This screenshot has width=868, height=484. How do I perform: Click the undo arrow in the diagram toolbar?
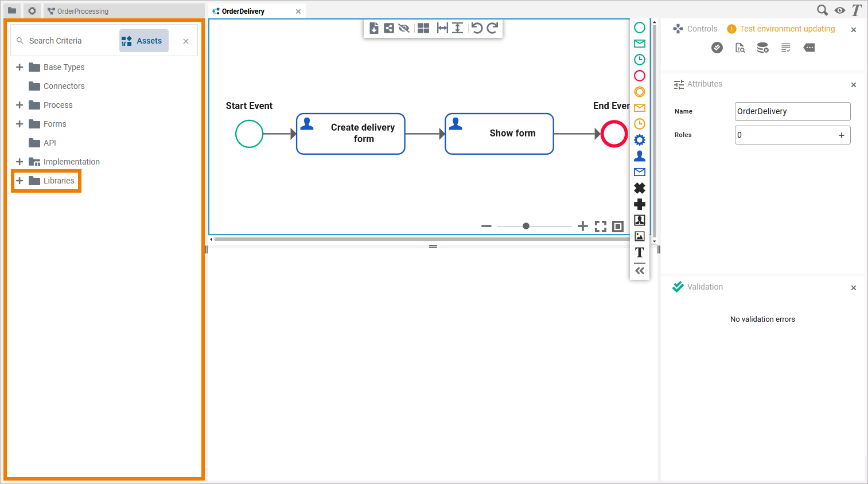pyautogui.click(x=477, y=28)
